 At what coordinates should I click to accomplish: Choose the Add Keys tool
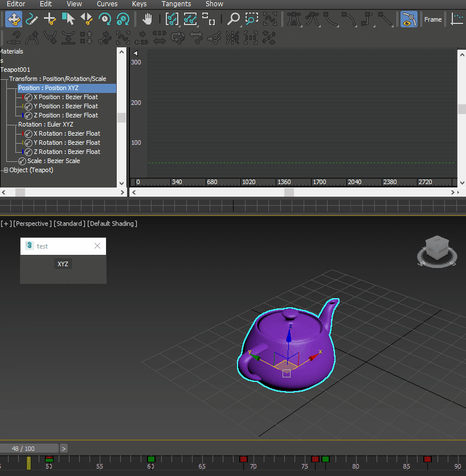[x=50, y=19]
